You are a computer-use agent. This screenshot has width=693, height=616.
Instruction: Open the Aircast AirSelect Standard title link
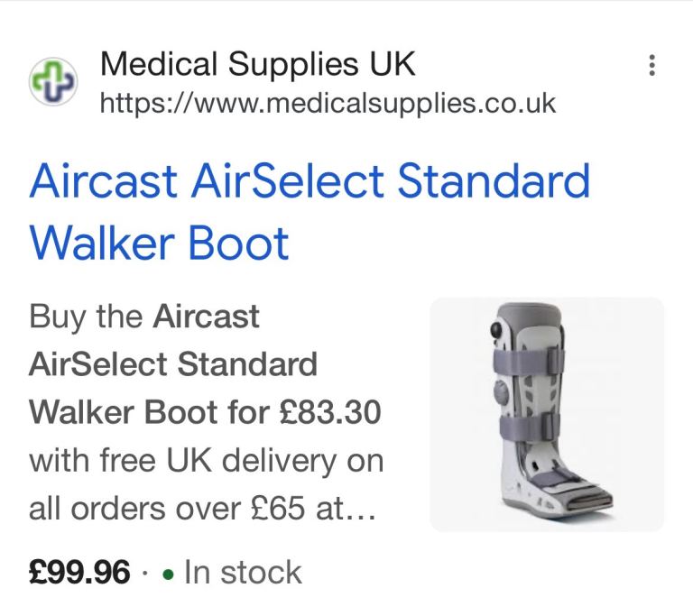[309, 183]
